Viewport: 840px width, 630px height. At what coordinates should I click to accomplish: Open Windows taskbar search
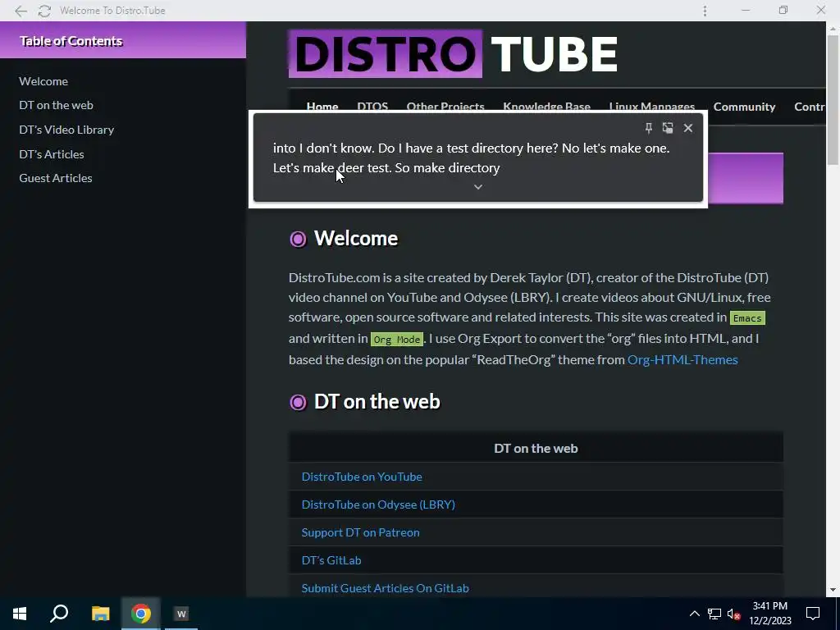[x=59, y=614]
